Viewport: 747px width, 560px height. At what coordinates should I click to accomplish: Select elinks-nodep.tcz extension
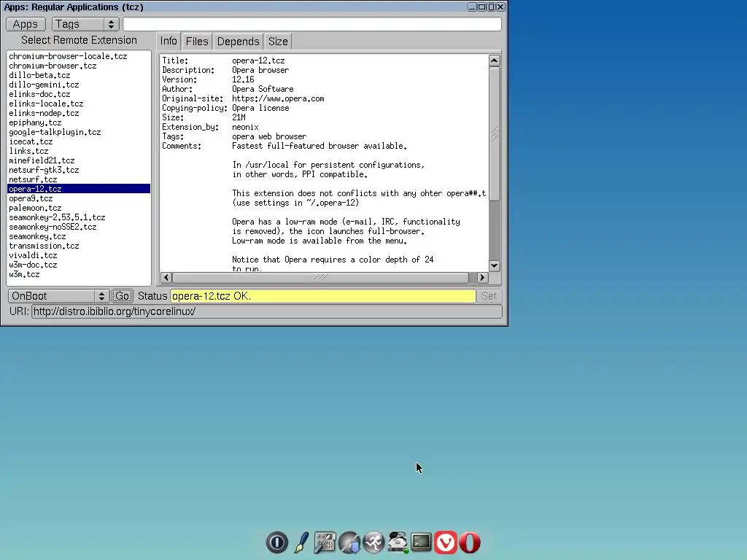[79, 113]
